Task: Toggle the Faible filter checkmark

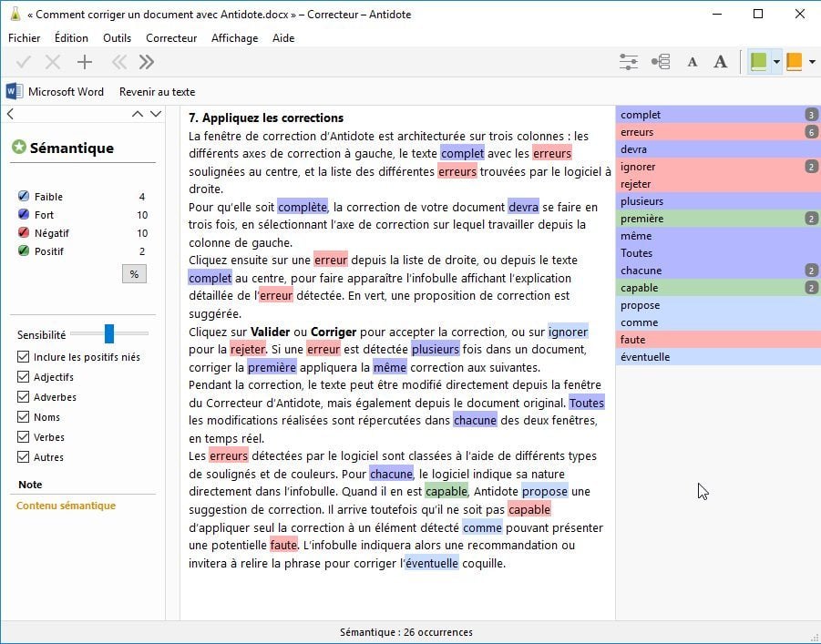Action: [x=24, y=196]
